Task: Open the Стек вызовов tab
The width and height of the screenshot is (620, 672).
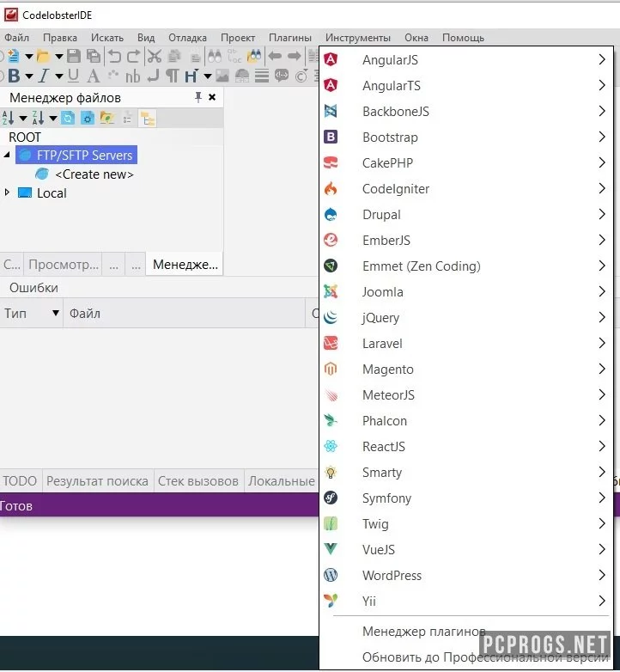Action: [x=198, y=481]
